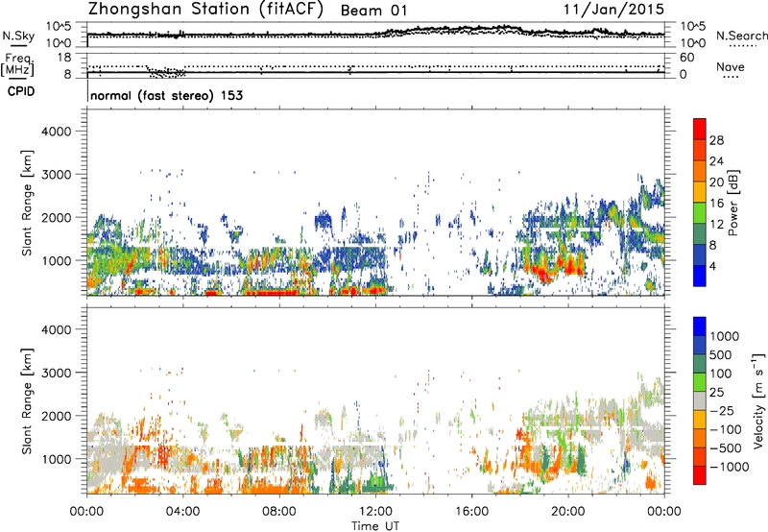Click the '-500' tick on Velocity colorbar

click(x=725, y=448)
